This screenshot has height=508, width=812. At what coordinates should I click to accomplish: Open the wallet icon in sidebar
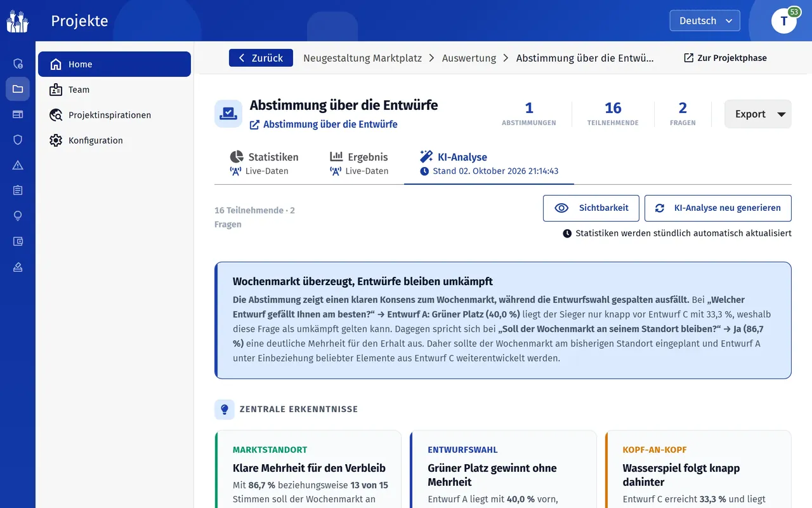[x=18, y=241]
